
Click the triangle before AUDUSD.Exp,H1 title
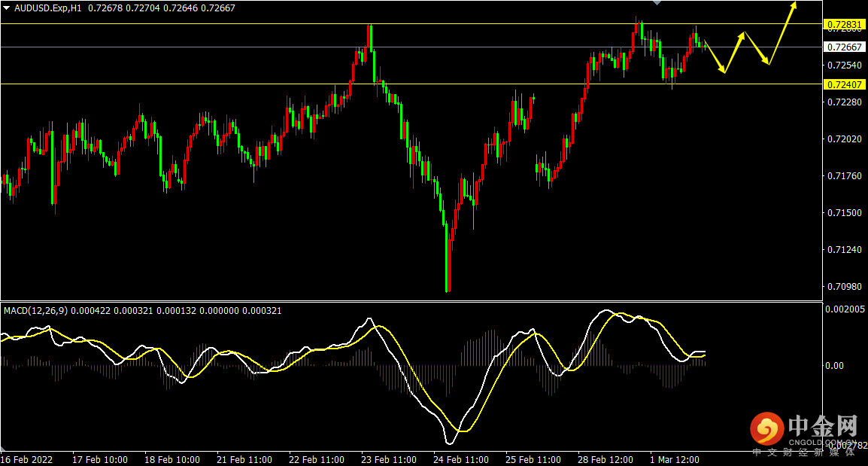[7, 8]
